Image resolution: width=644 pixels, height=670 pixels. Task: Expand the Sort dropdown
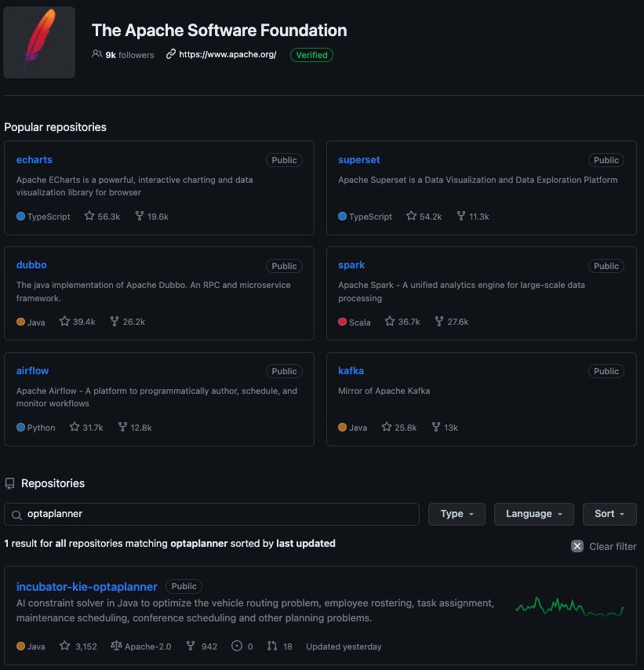609,514
